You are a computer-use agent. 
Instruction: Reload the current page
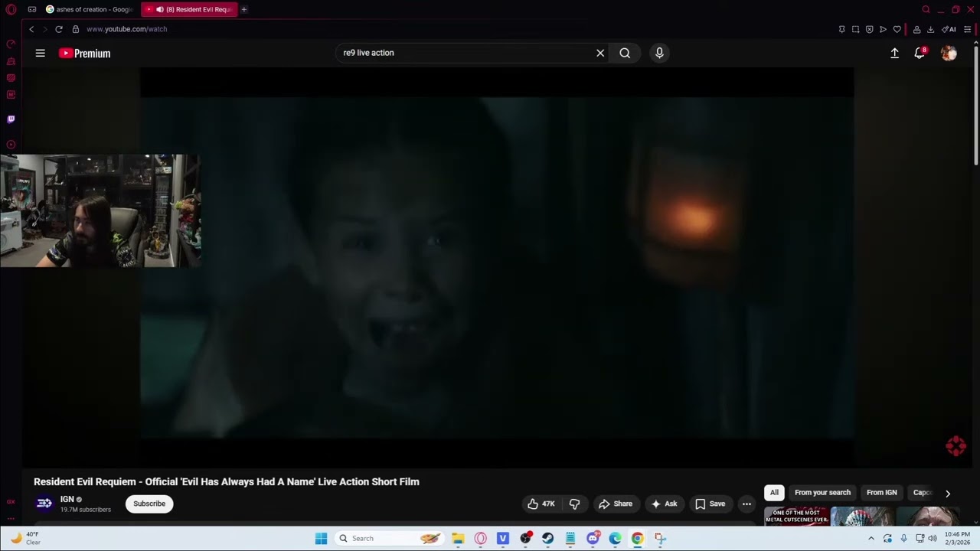click(x=59, y=29)
